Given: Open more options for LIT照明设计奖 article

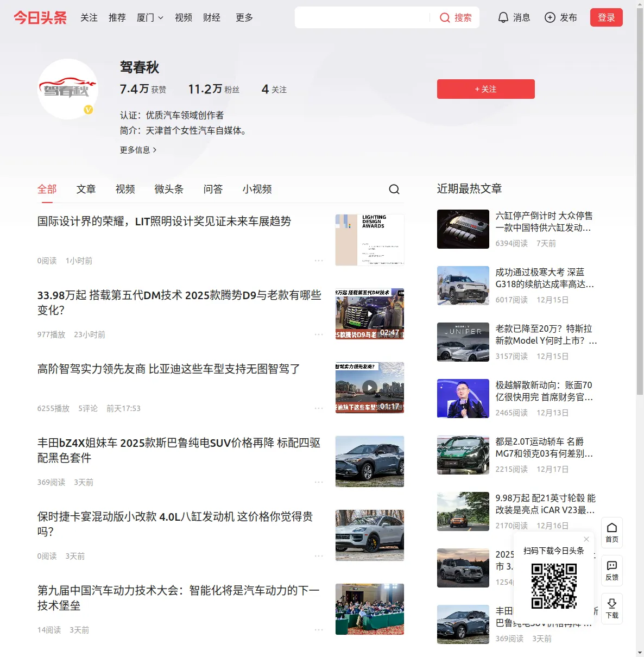Looking at the screenshot, I should 319,261.
